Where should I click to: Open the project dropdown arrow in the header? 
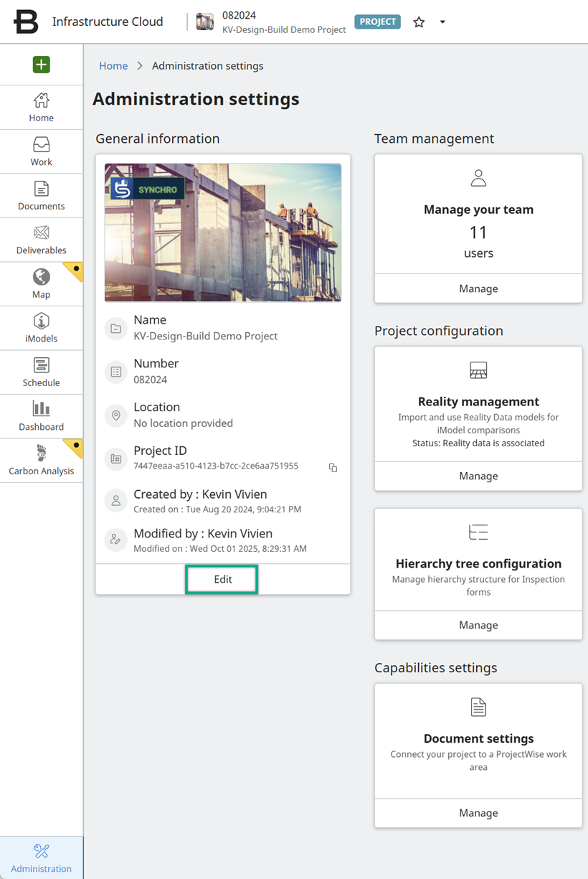click(x=442, y=22)
